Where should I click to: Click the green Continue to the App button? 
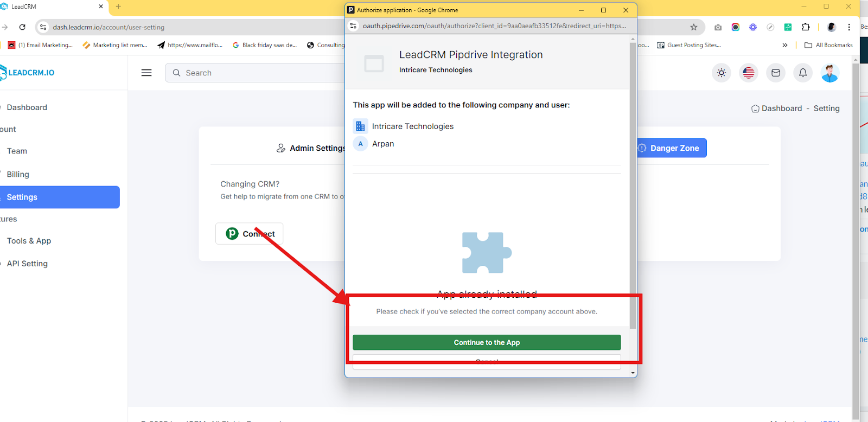487,342
